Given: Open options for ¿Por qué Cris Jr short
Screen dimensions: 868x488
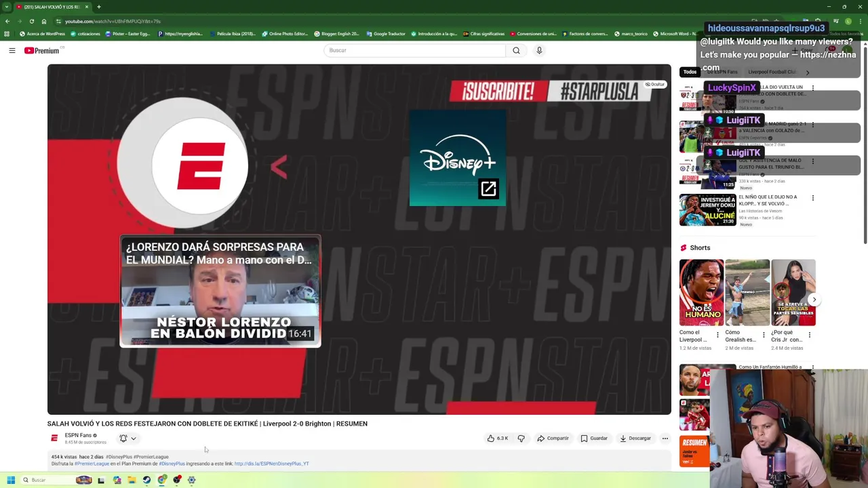Looking at the screenshot, I should coord(809,335).
